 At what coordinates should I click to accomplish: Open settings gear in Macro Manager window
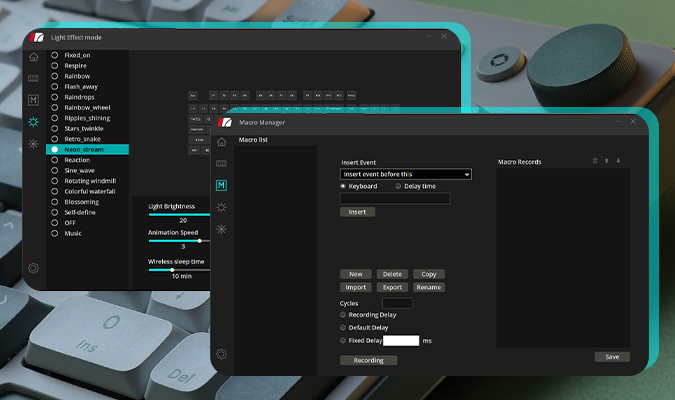point(221,354)
